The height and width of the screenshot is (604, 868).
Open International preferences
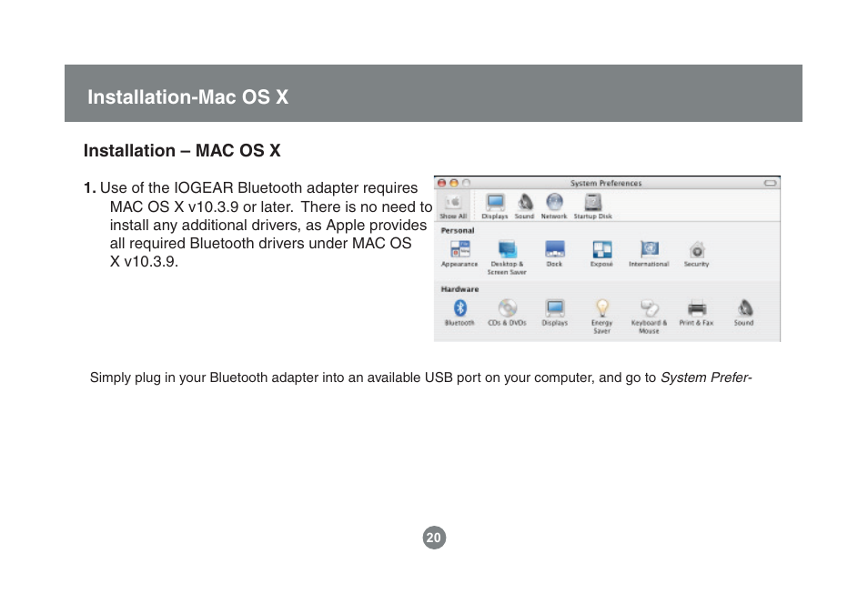coord(649,254)
